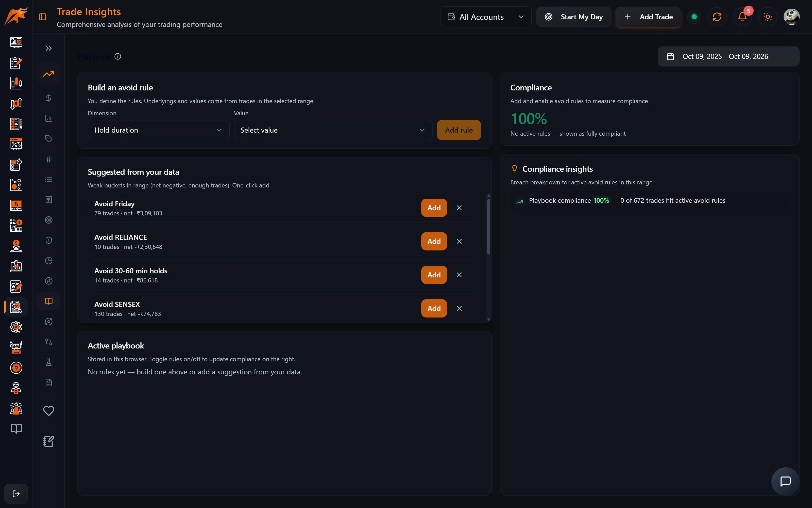This screenshot has width=812, height=508.
Task: Dismiss the Avoid RELIANCE suggestion
Action: 459,241
